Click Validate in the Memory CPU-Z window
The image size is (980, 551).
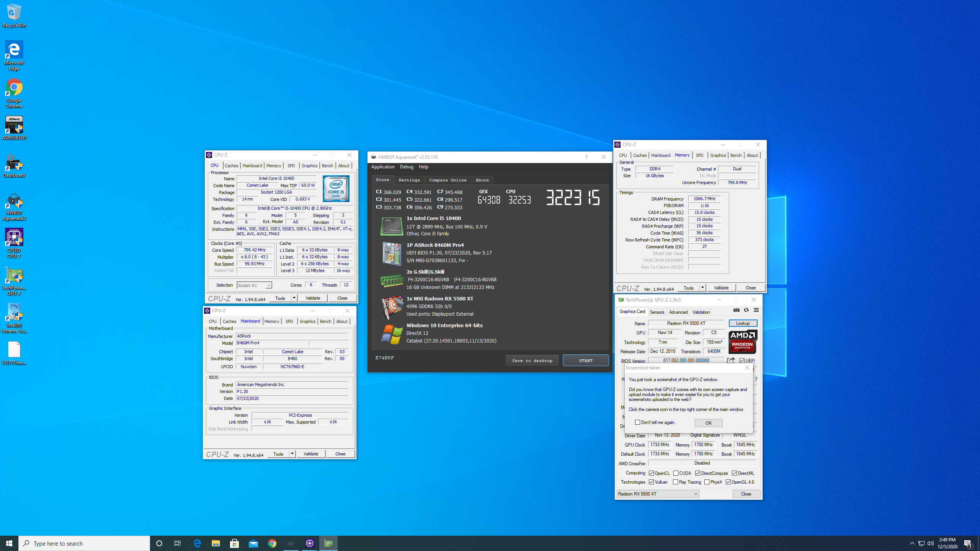coord(721,288)
